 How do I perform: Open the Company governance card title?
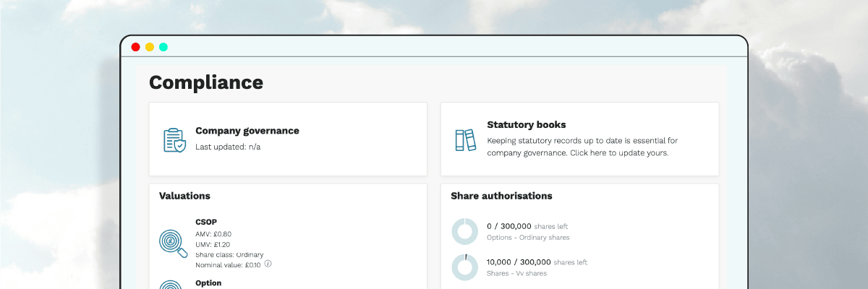[x=247, y=131]
